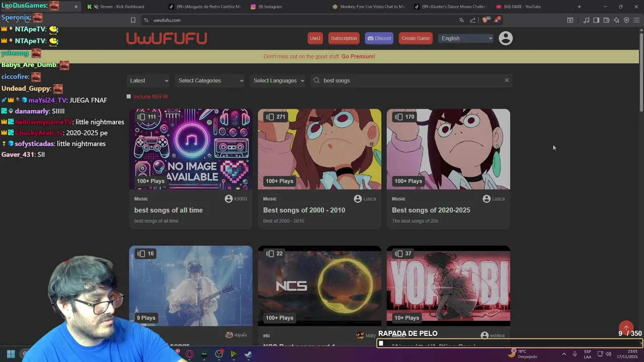This screenshot has height=362, width=644.
Task: Open the Leo AI sparkle icon
Action: (616, 20)
